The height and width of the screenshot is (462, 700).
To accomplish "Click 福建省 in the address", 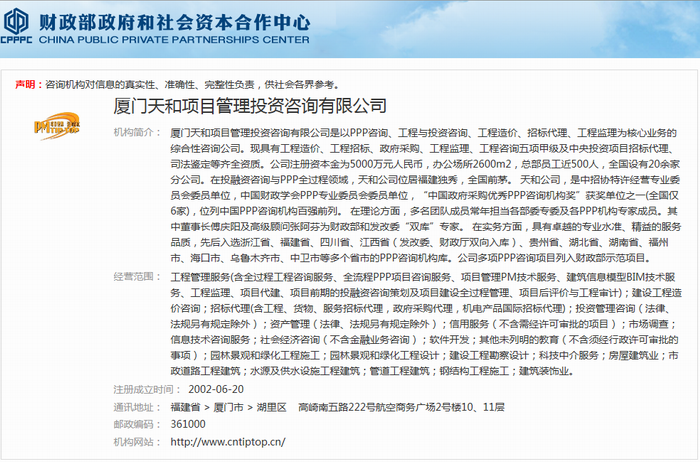I will coord(185,407).
